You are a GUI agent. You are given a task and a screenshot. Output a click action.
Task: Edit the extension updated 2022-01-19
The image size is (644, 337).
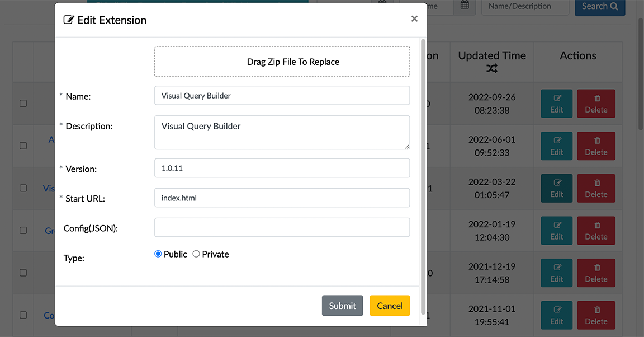(556, 231)
